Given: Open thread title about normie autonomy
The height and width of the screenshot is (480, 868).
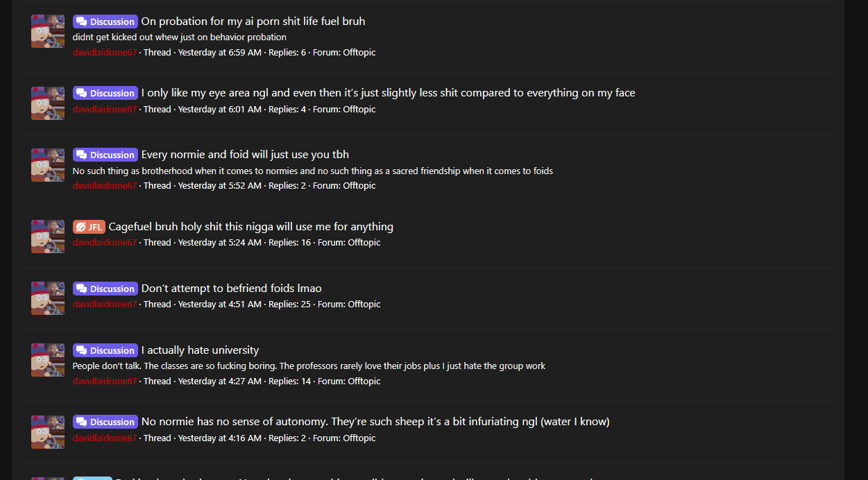Looking at the screenshot, I should pos(375,422).
